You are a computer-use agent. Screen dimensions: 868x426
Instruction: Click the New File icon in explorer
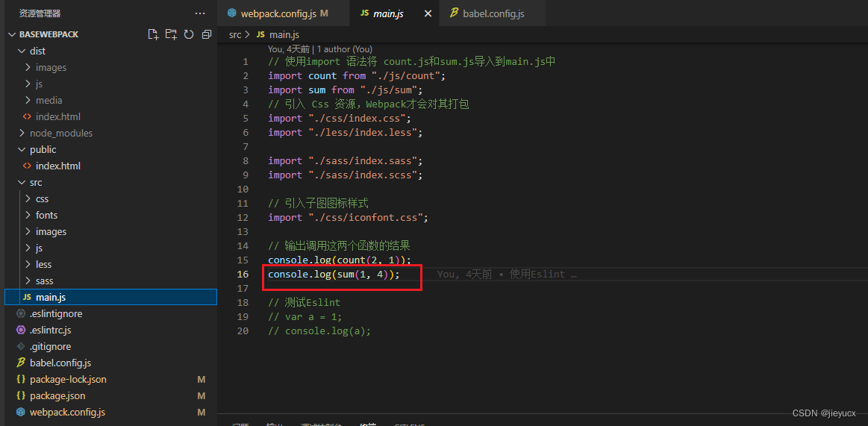click(153, 34)
